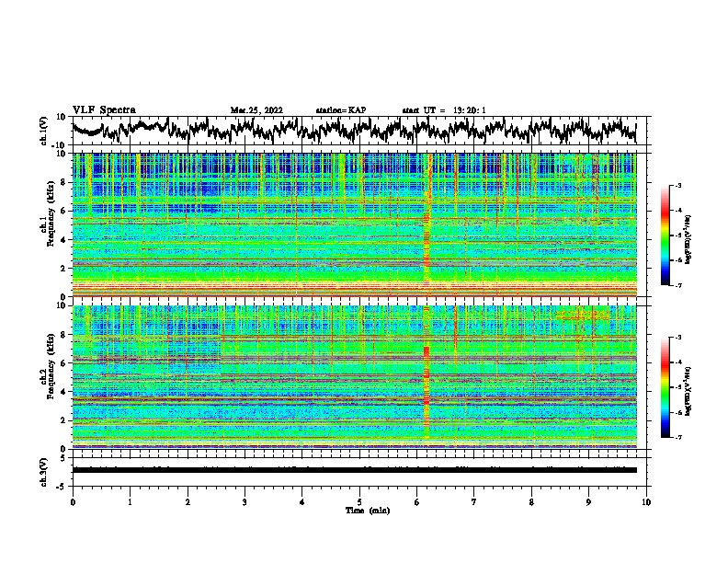
Task: Click the "VLF Spectra" title text
Action: point(104,109)
